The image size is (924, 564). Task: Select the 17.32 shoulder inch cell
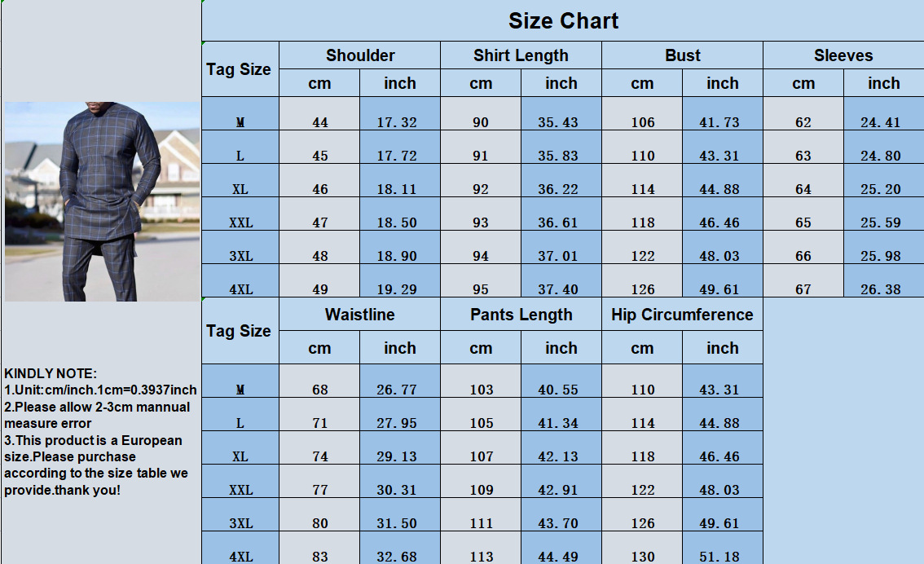pyautogui.click(x=397, y=122)
